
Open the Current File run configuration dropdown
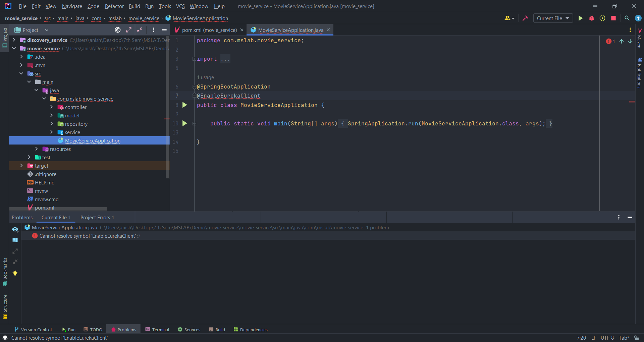point(553,18)
